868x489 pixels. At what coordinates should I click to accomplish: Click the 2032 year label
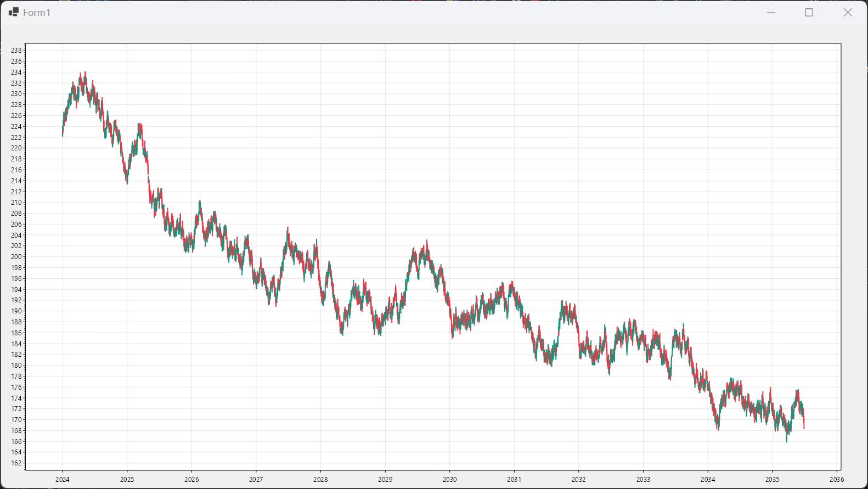pyautogui.click(x=578, y=479)
